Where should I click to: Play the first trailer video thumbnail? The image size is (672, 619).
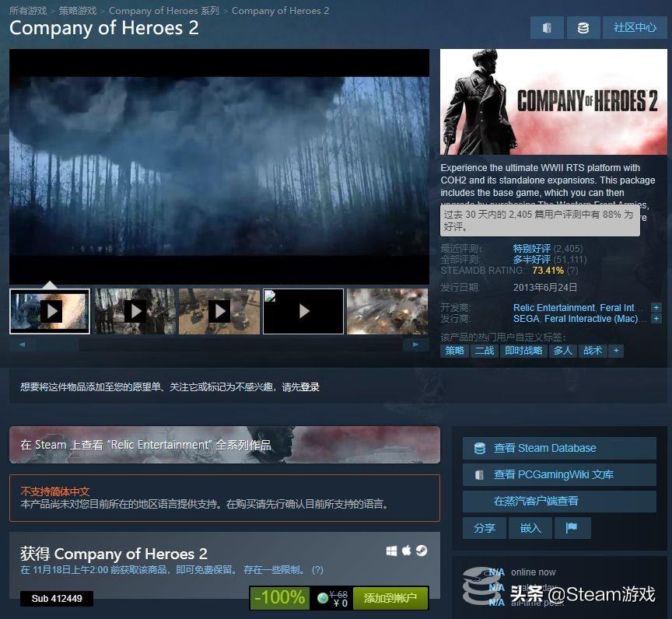click(x=50, y=311)
